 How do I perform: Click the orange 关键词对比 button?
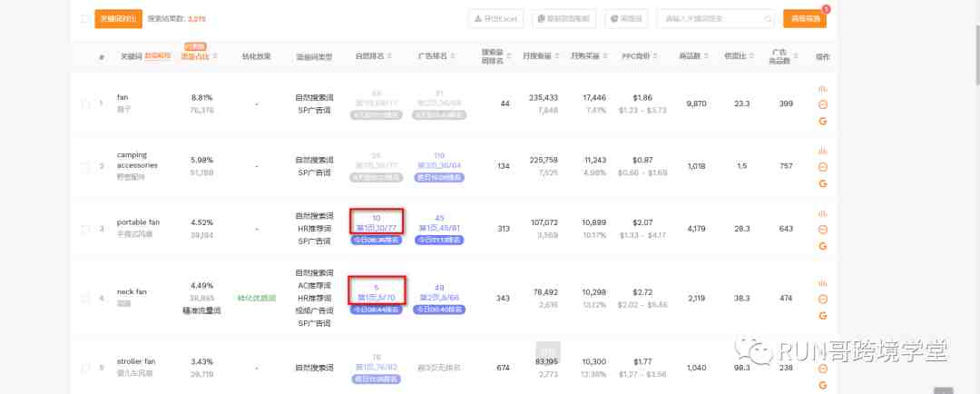(118, 18)
